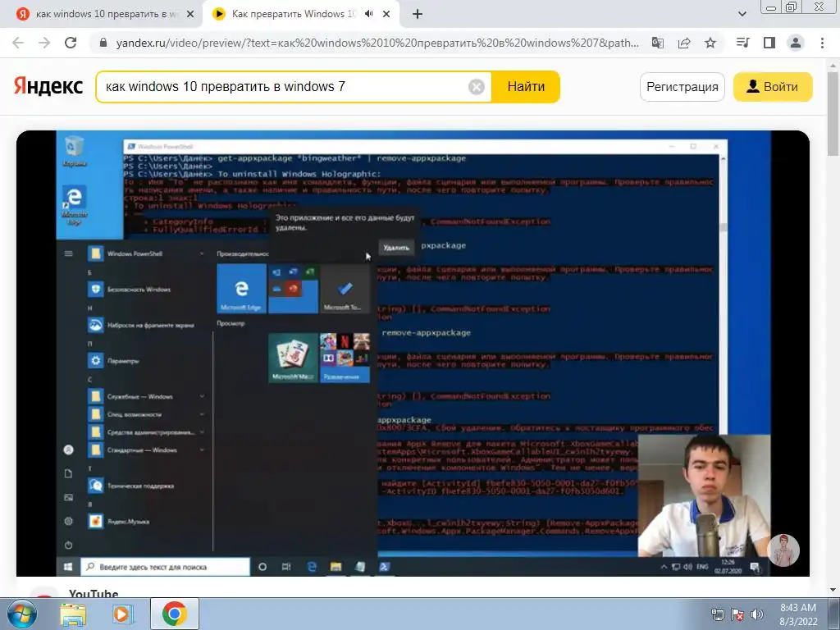The height and width of the screenshot is (630, 840).
Task: Click the page vertical scrollbar thumb
Action: point(833,115)
